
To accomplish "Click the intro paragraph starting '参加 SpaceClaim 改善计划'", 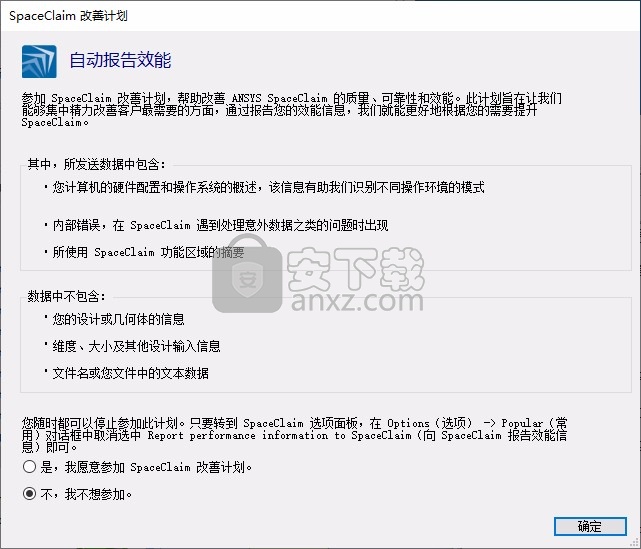I will tap(292, 110).
